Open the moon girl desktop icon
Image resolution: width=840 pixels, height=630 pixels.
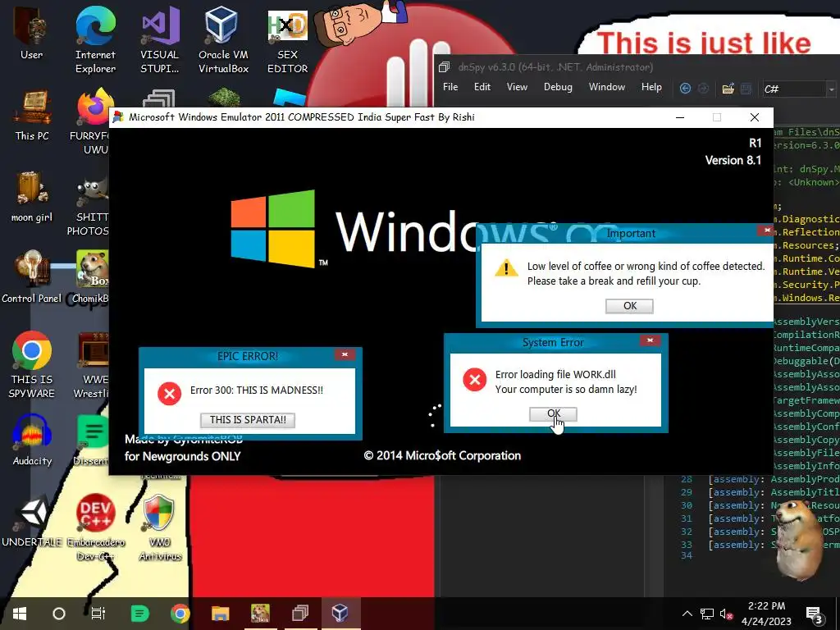[x=32, y=195]
